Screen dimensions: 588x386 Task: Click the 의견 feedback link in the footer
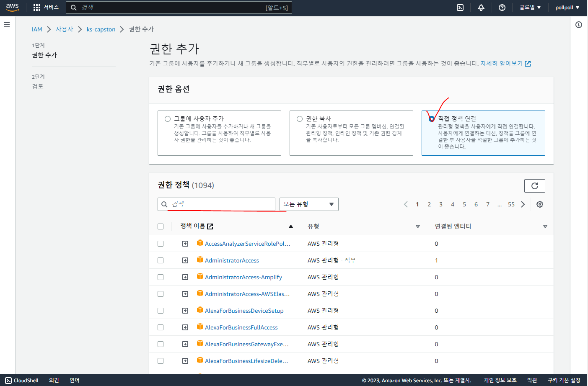(x=54, y=380)
